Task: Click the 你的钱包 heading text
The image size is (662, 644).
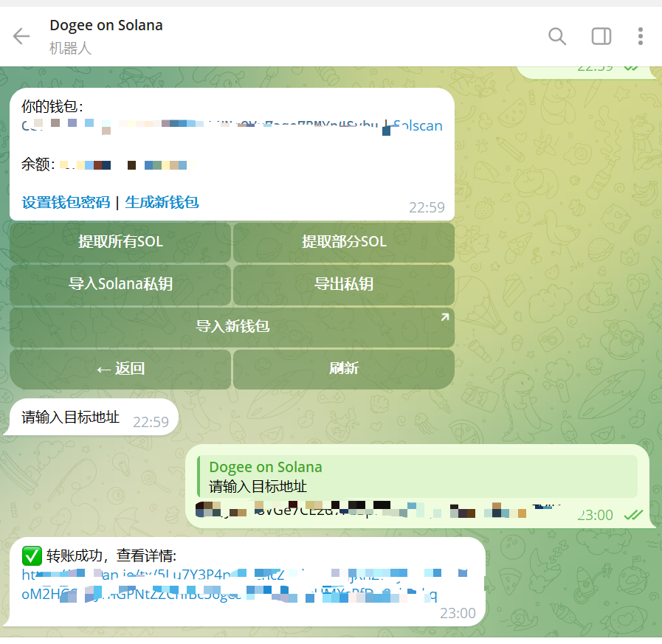Action: [x=52, y=106]
